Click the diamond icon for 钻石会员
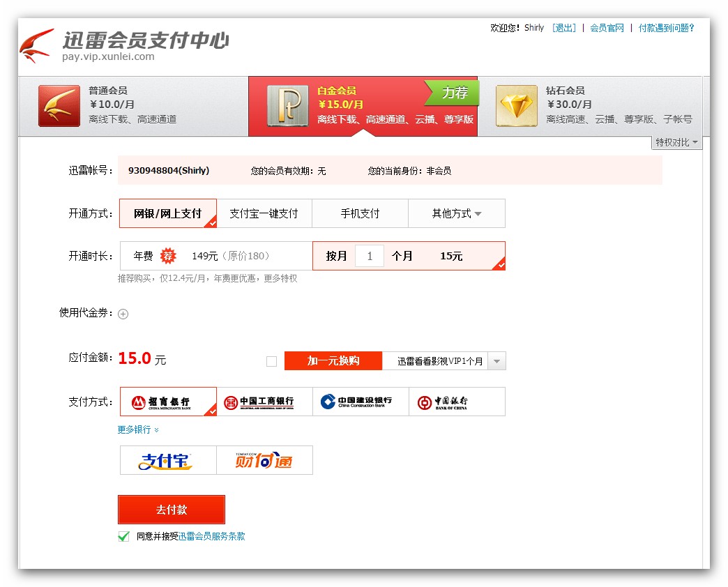 coord(516,106)
